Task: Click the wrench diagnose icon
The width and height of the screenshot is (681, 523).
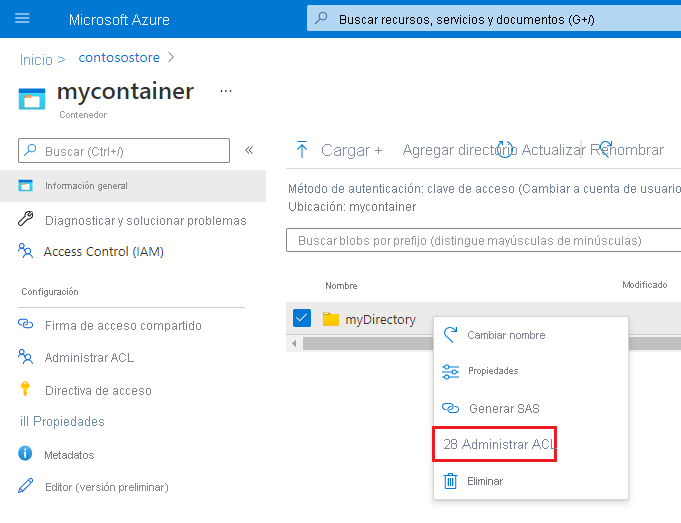Action: 26,218
